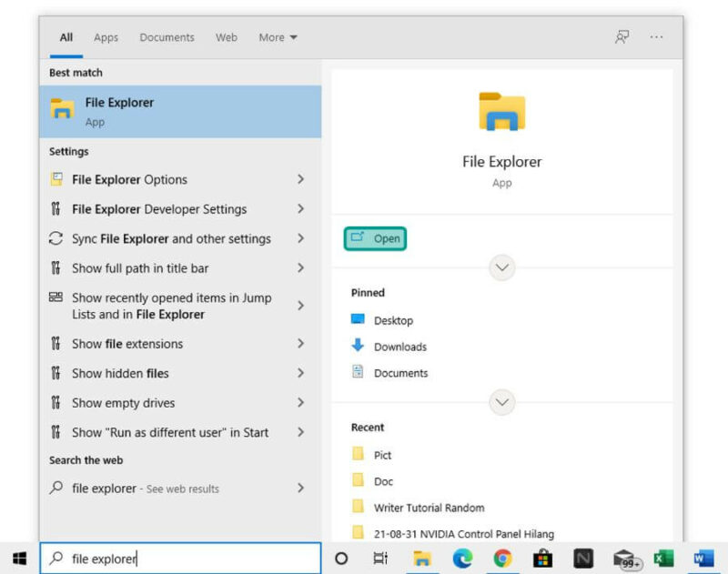Open the recent Pict folder

pos(382,455)
